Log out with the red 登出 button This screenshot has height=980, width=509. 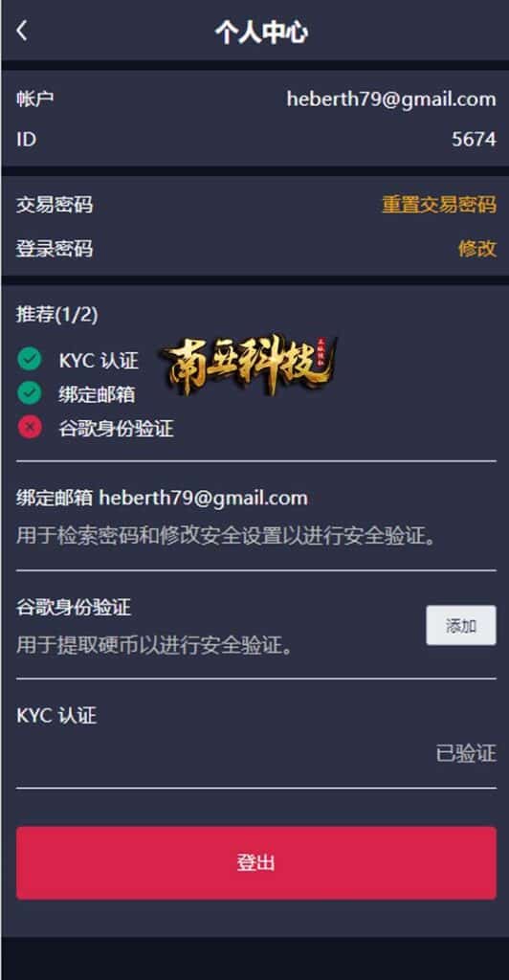[256, 862]
